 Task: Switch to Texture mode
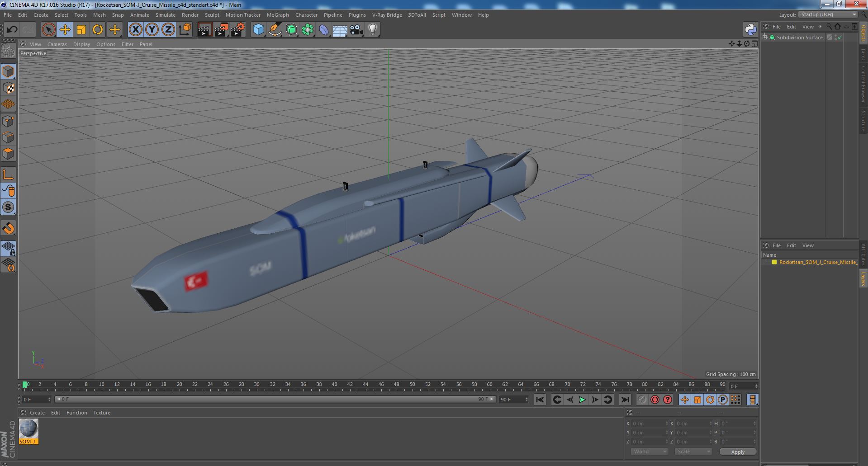click(x=8, y=88)
